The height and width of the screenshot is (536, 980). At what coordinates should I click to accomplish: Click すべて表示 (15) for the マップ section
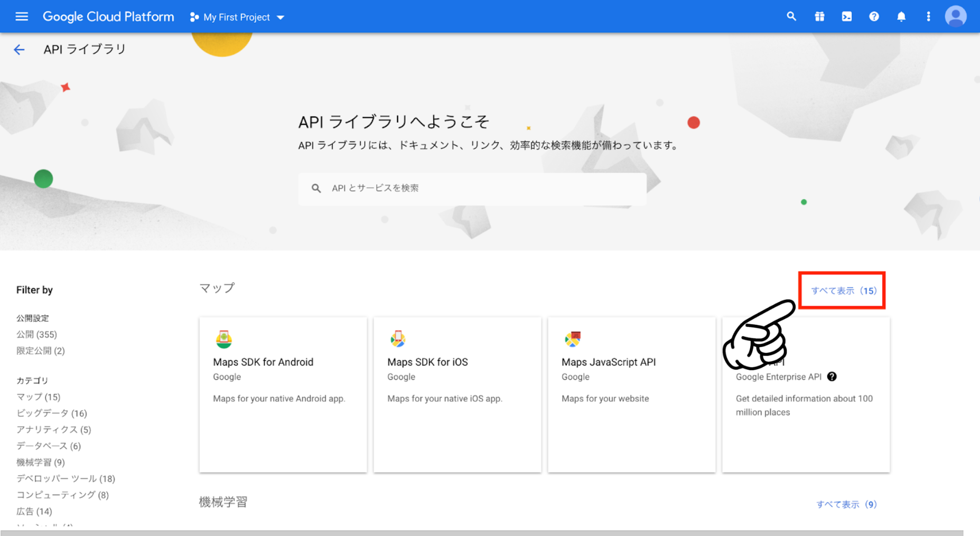click(844, 290)
